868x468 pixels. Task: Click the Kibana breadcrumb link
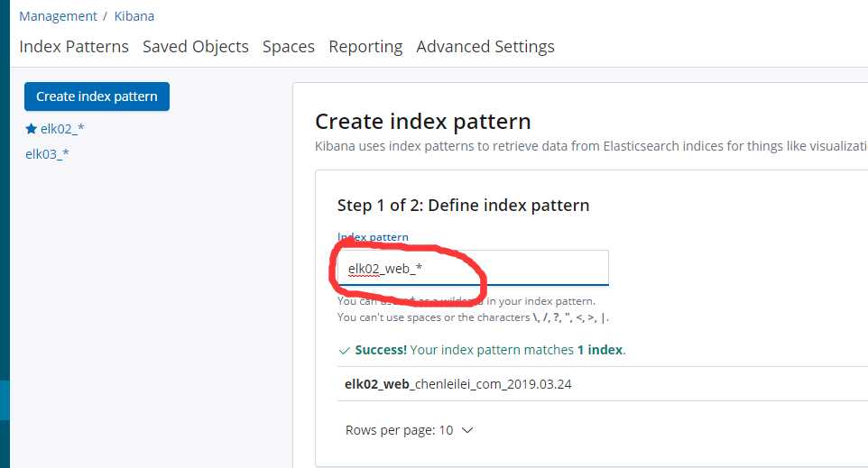(x=134, y=16)
